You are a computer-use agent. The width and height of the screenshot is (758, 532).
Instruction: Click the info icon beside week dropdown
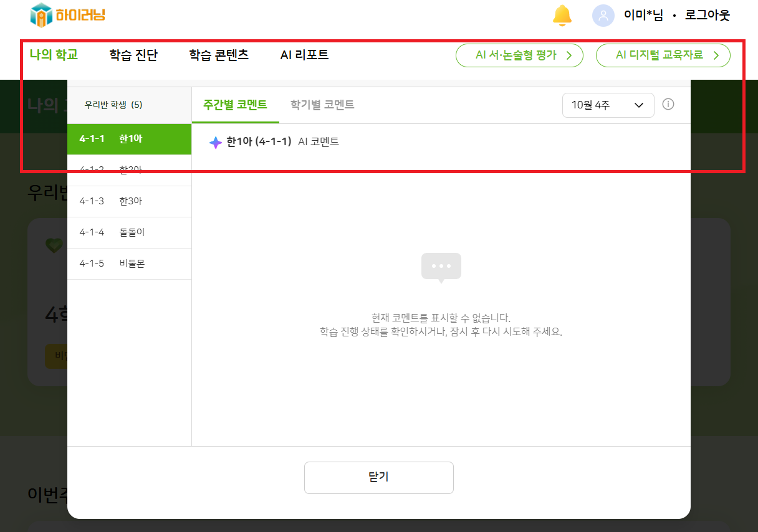point(668,105)
